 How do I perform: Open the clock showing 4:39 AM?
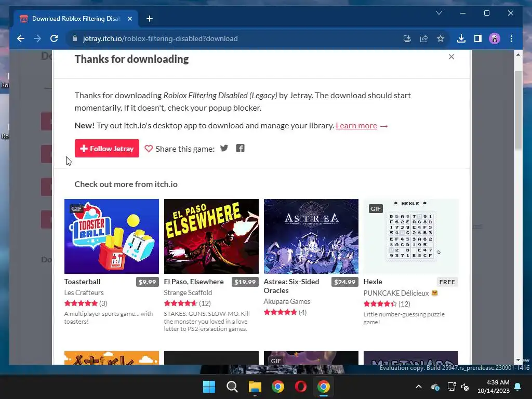[x=494, y=387]
